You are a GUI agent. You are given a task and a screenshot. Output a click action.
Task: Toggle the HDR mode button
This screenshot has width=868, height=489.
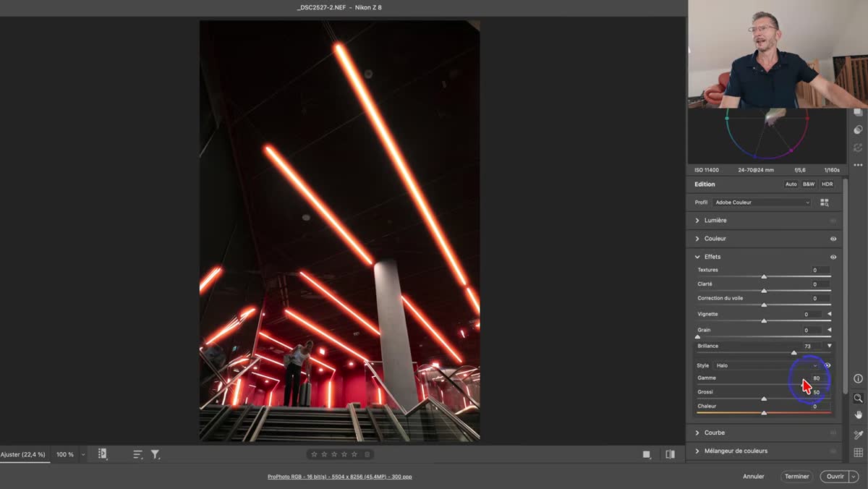tap(827, 184)
